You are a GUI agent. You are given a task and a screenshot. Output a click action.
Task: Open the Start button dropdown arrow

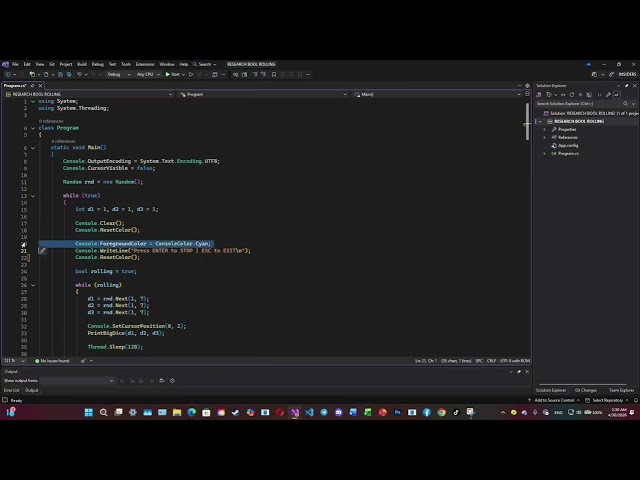pyautogui.click(x=183, y=74)
